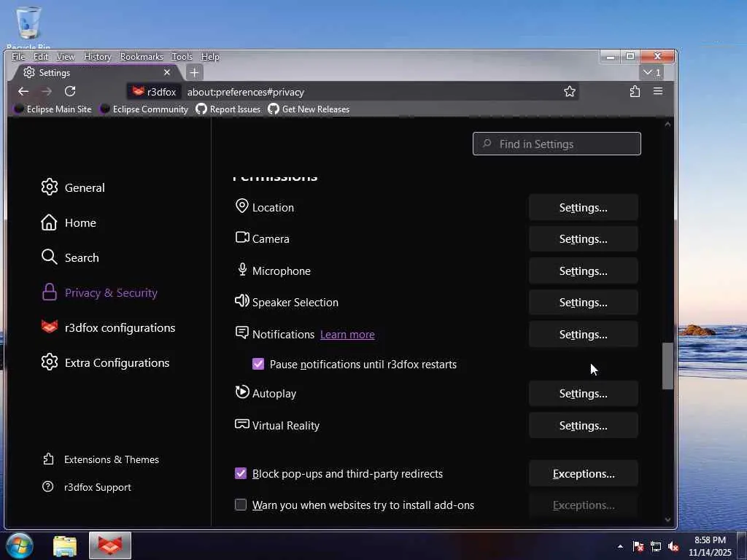Click the Notifications speech bubble icon
This screenshot has width=747, height=560.
(242, 332)
